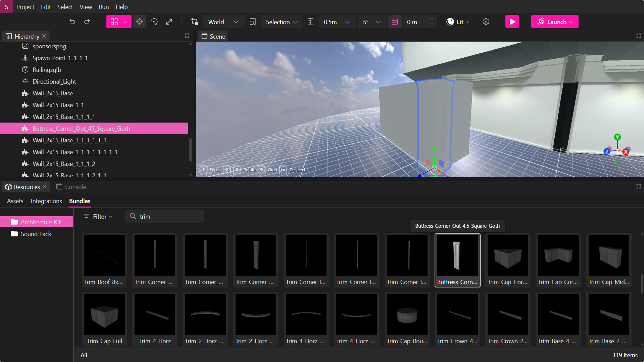Image resolution: width=644 pixels, height=362 pixels.
Task: Open the Run menu
Action: pos(104,7)
